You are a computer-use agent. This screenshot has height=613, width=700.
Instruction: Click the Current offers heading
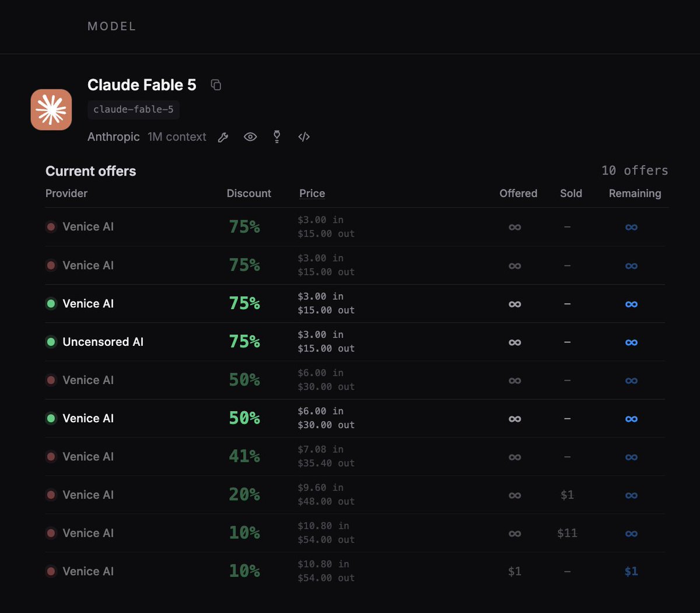pyautogui.click(x=91, y=171)
